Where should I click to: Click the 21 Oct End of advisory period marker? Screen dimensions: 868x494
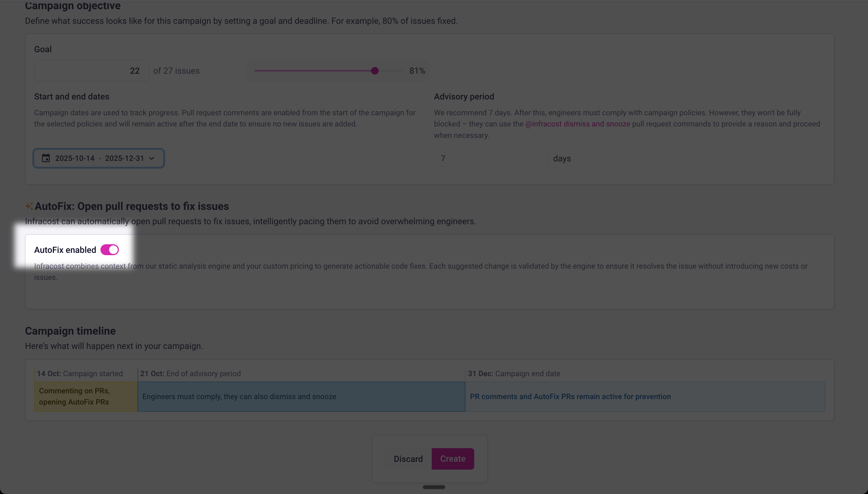pyautogui.click(x=190, y=374)
